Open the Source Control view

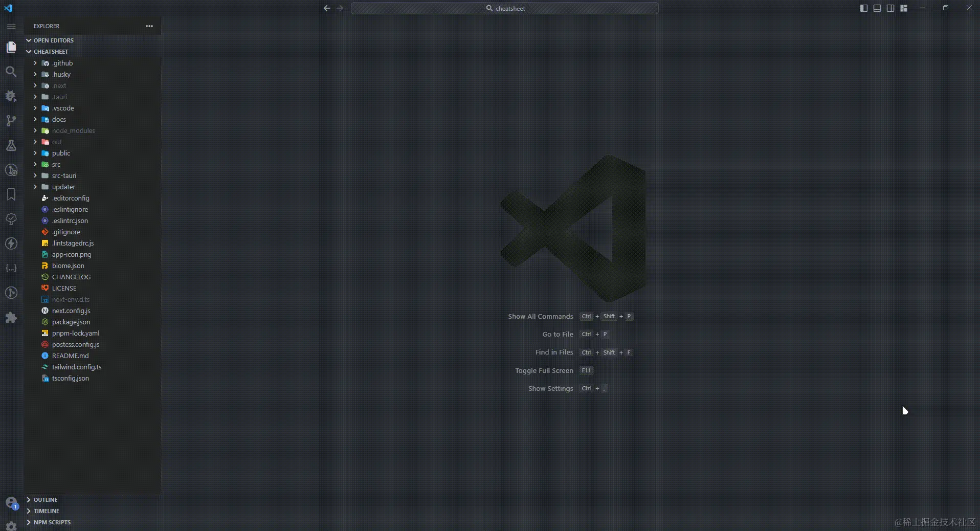tap(11, 121)
